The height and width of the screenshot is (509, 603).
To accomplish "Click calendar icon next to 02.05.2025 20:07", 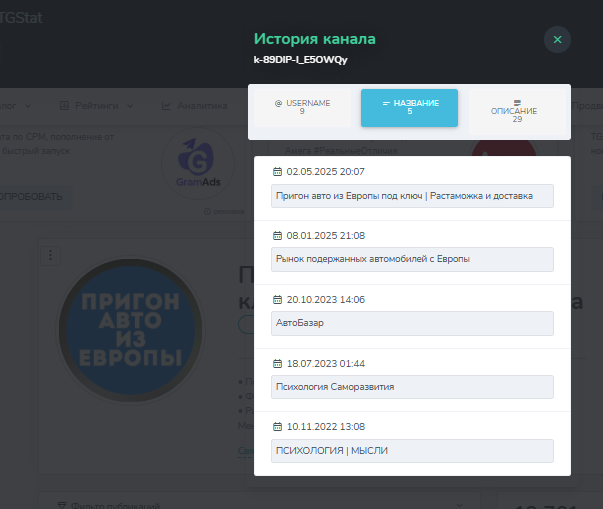I will (277, 172).
